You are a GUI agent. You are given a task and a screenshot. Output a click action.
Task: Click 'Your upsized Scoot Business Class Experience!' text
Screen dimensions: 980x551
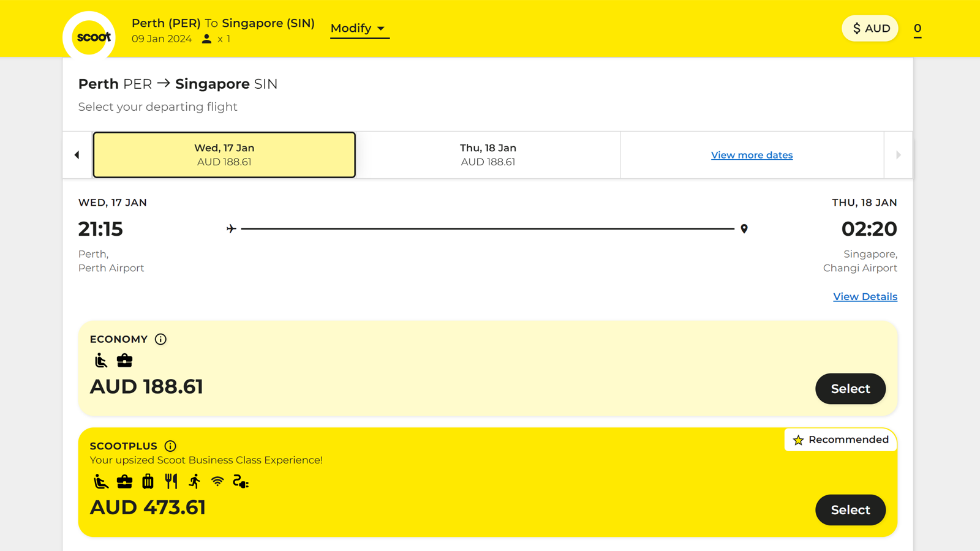tap(206, 460)
